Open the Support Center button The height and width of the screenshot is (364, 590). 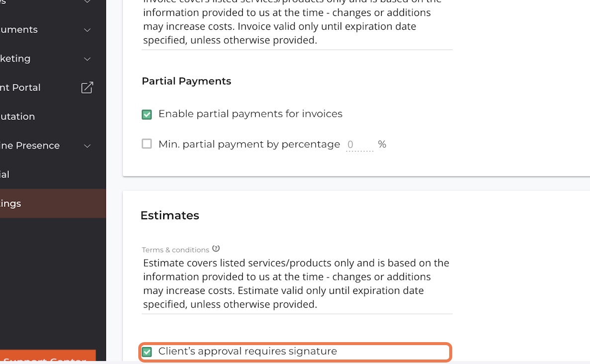[47, 357]
